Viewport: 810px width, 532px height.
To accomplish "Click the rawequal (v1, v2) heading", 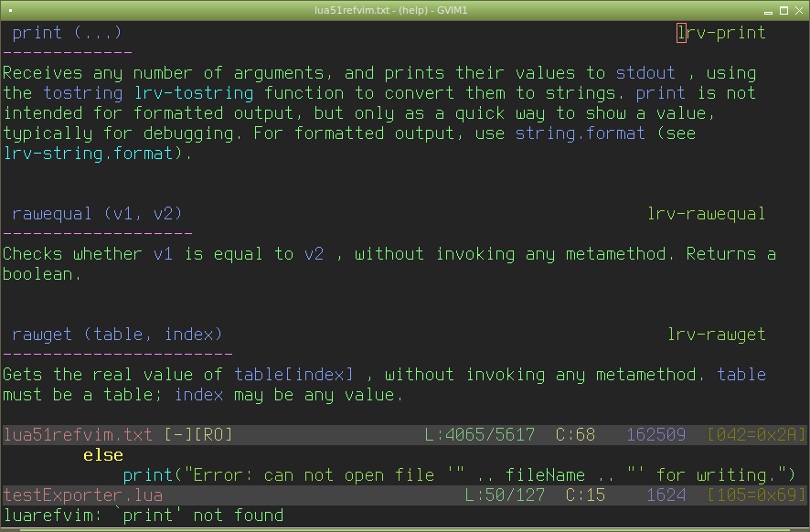I will point(97,214).
